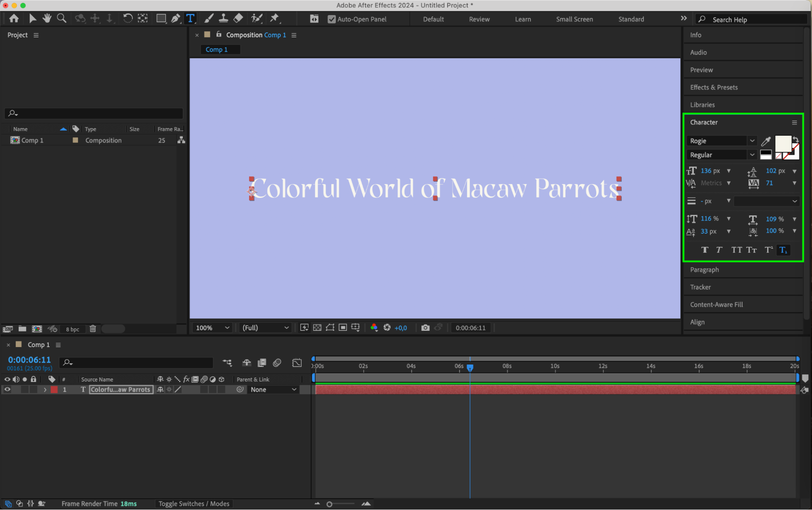Click the 8 bpc color depth button
Image resolution: width=812 pixels, height=510 pixels.
[73, 329]
